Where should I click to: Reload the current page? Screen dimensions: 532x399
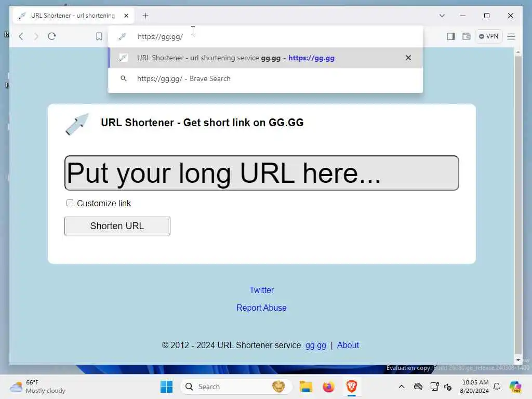pos(52,36)
